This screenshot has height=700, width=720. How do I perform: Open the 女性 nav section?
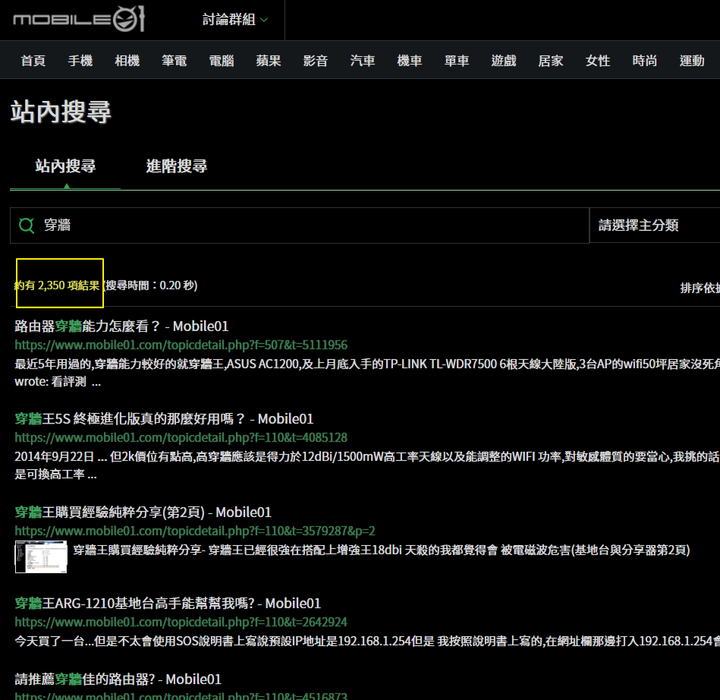[x=598, y=60]
